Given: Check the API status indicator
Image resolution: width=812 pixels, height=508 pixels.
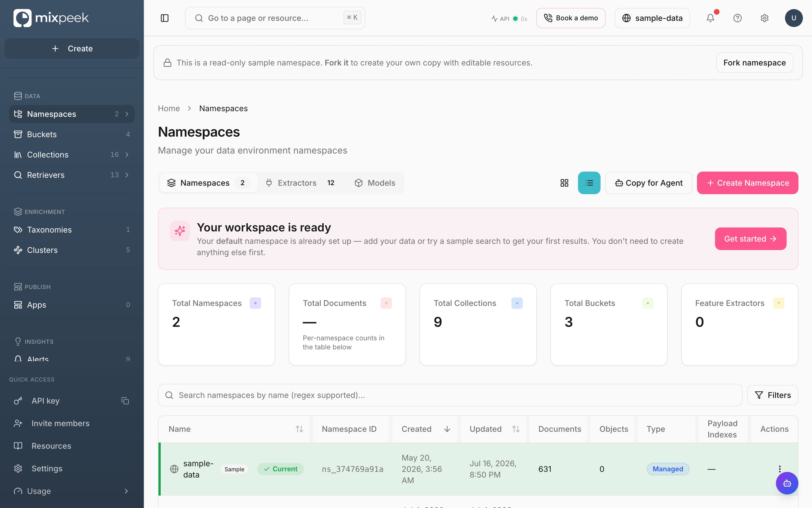Looking at the screenshot, I should [509, 18].
